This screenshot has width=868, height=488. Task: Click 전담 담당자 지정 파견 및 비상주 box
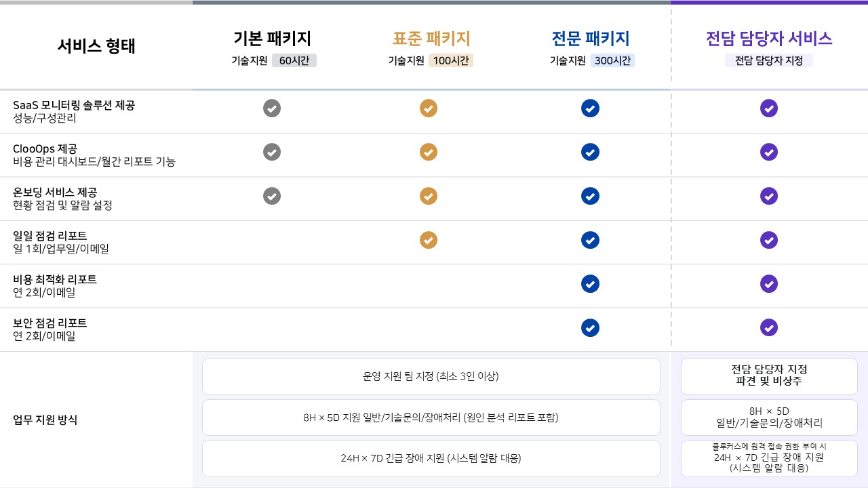(769, 376)
